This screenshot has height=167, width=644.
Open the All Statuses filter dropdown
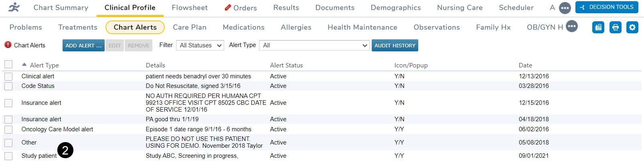[200, 45]
